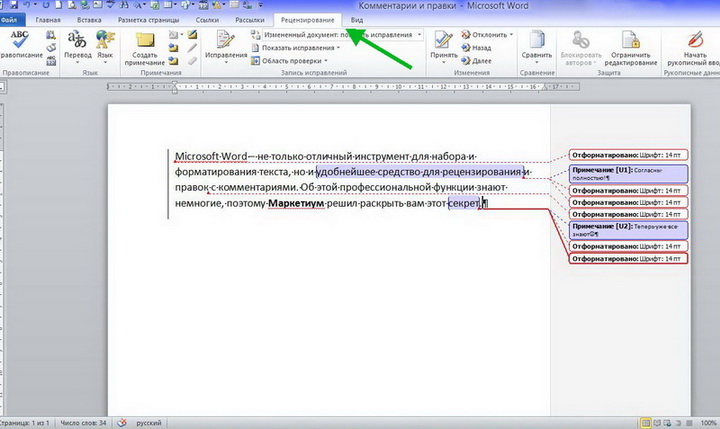Screen dimensions: 720x429
Task: Click Далее to go to next change
Action: point(480,60)
